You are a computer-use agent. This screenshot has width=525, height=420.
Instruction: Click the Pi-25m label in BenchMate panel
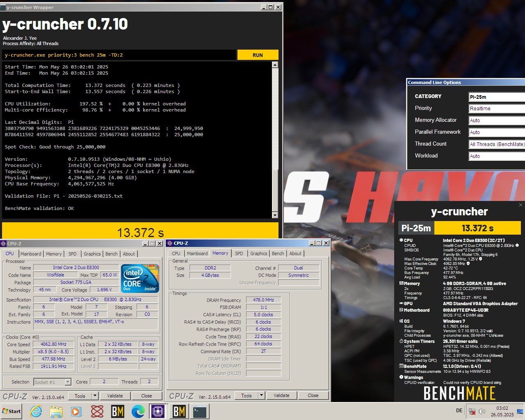416,228
